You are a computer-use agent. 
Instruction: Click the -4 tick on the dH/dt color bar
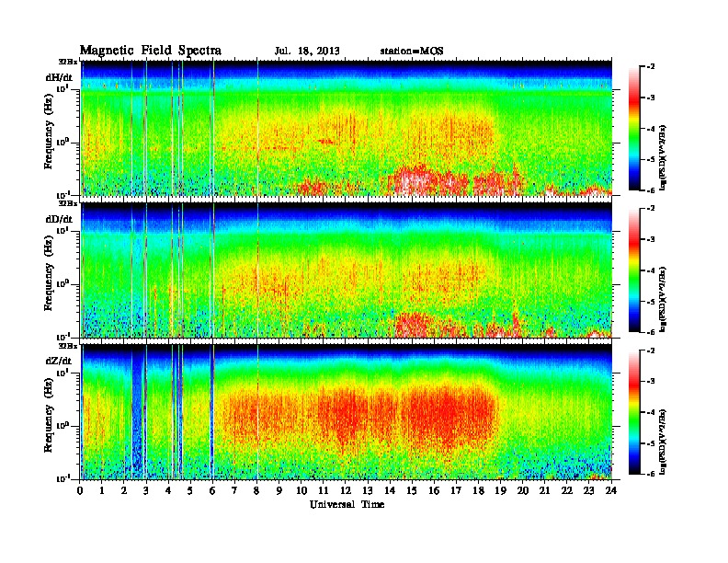pyautogui.click(x=651, y=129)
